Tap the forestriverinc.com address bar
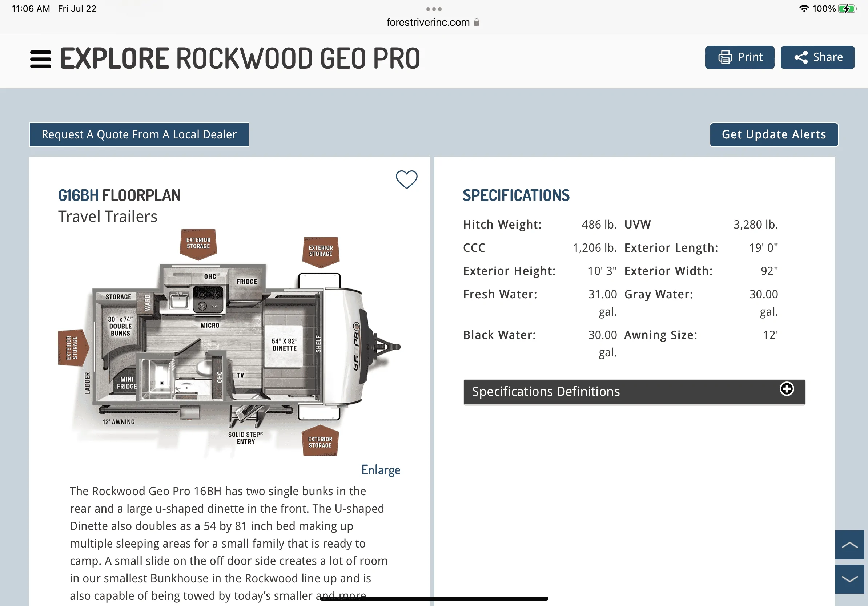Image resolution: width=868 pixels, height=606 pixels. pyautogui.click(x=433, y=22)
